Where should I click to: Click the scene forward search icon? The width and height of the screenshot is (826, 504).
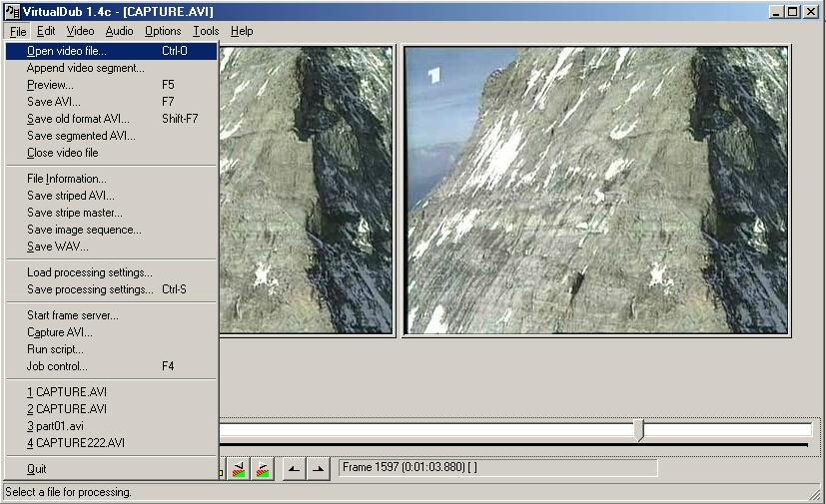pos(263,469)
